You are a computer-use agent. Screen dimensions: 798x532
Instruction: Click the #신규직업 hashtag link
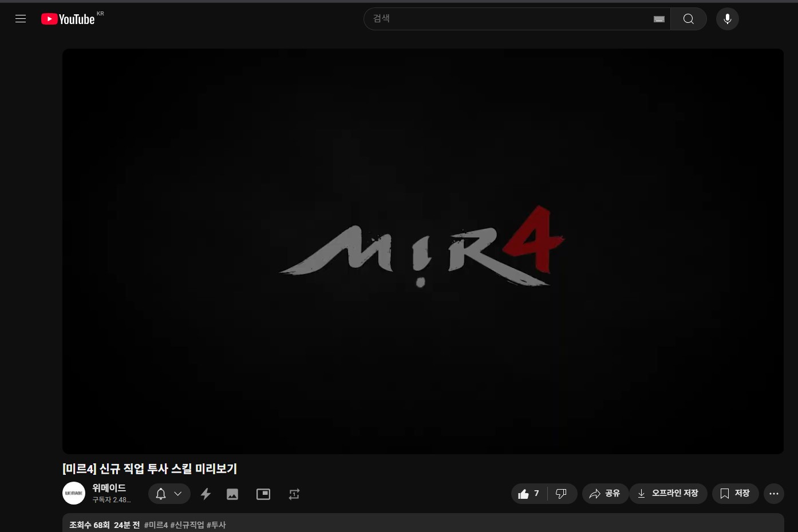(x=187, y=525)
